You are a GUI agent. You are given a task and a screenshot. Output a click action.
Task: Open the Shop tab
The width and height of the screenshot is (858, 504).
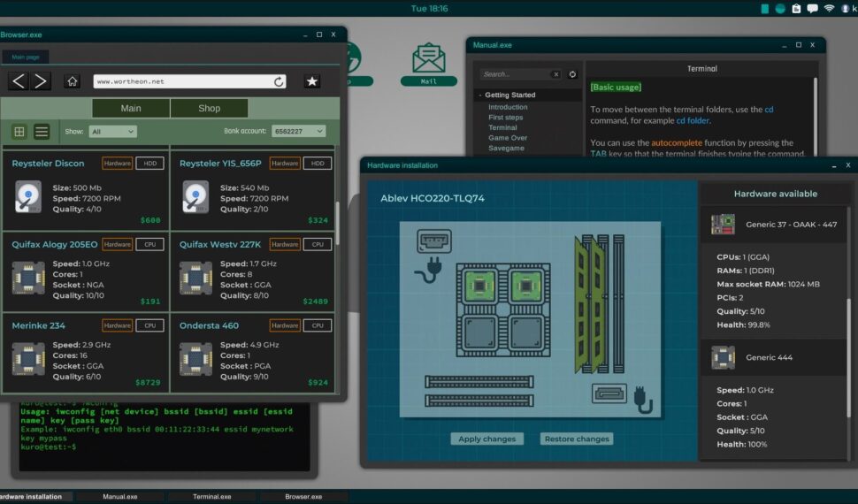pyautogui.click(x=209, y=108)
